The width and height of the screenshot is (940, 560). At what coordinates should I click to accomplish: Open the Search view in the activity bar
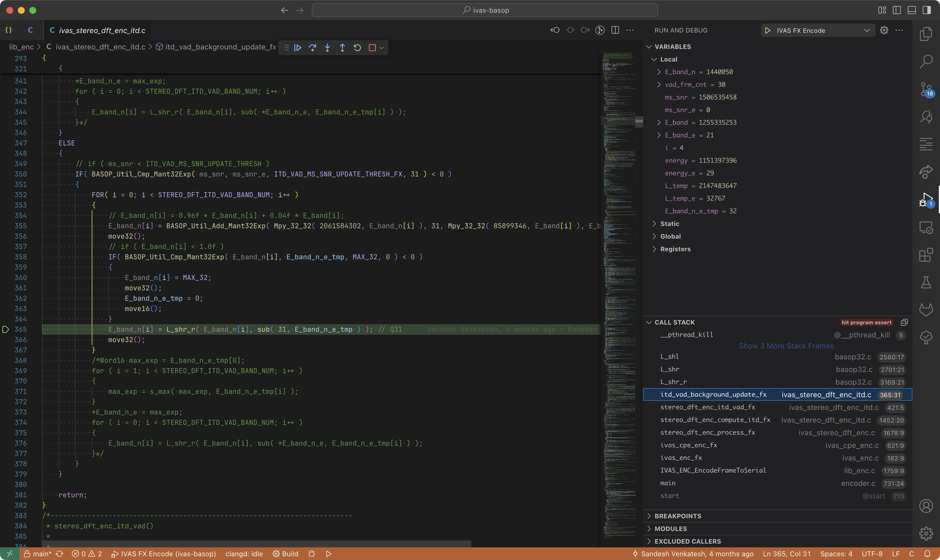click(x=926, y=61)
